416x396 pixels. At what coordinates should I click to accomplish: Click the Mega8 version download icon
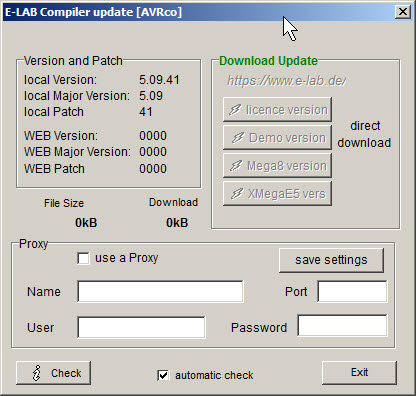pos(236,166)
